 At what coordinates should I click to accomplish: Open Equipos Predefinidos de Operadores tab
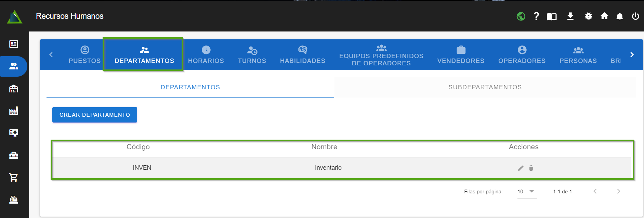(x=381, y=55)
